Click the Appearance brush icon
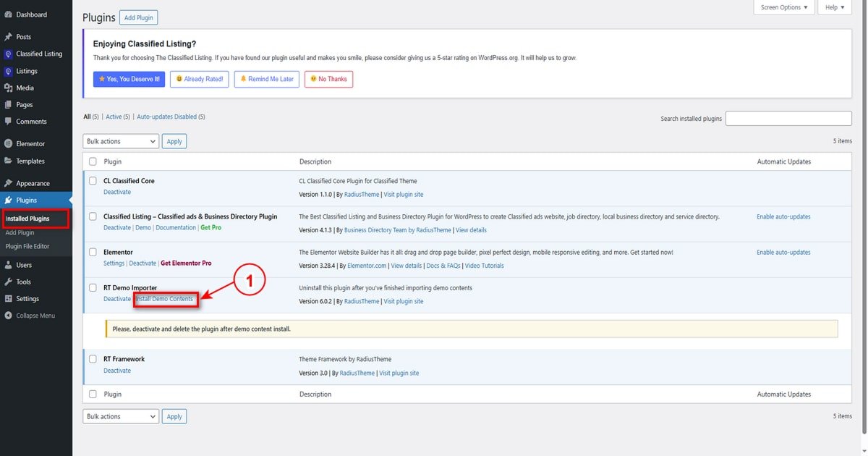Screen dimensions: 868x456 click(x=8, y=183)
